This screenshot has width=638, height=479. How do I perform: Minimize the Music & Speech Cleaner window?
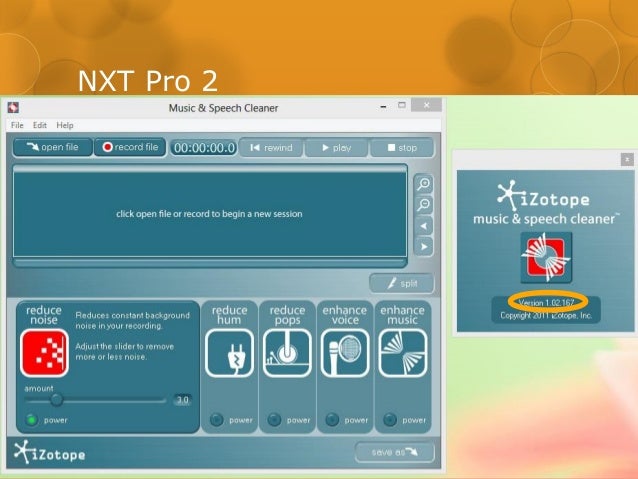[x=383, y=107]
